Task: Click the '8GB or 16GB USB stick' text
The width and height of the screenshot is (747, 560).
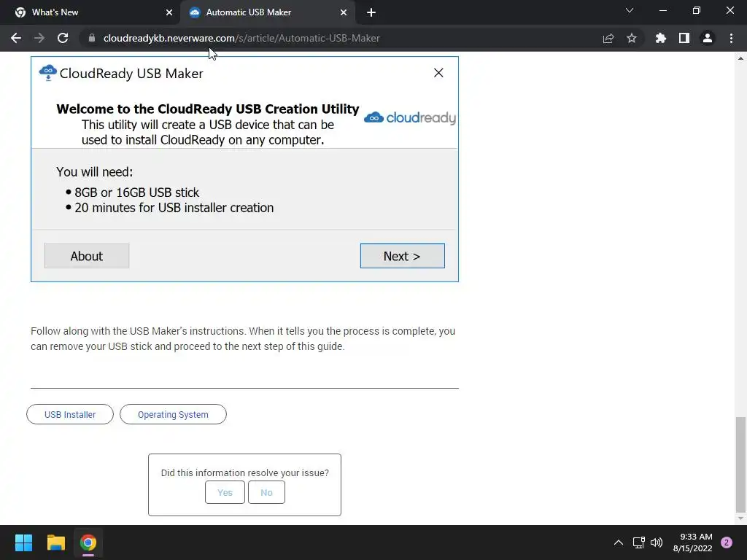Action: (x=136, y=192)
